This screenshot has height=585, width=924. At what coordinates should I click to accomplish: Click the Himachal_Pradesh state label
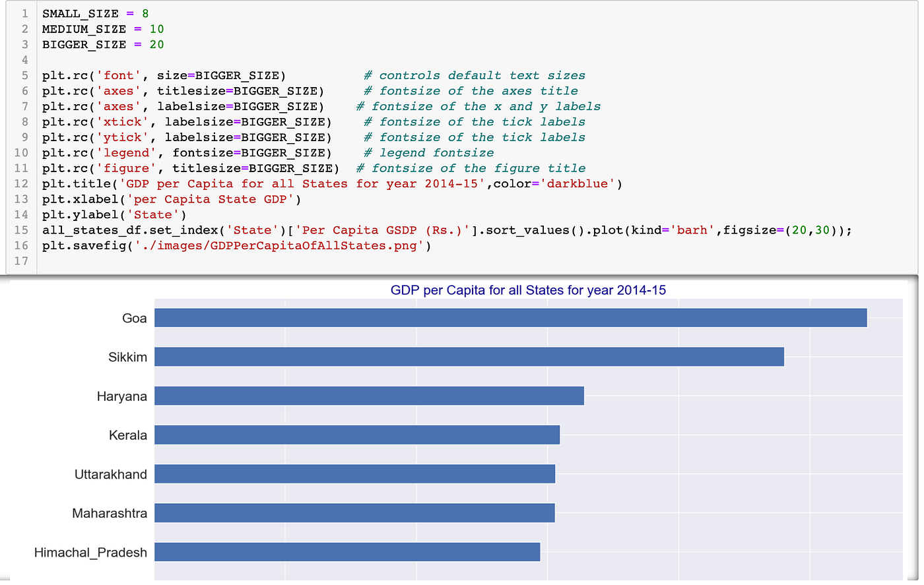click(92, 553)
